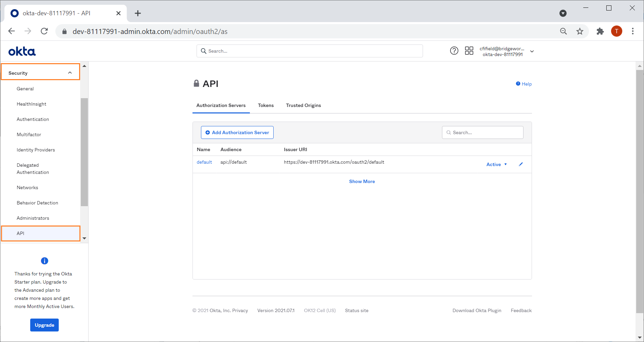The image size is (644, 342).
Task: Click the pencil edit icon for default server
Action: [521, 164]
